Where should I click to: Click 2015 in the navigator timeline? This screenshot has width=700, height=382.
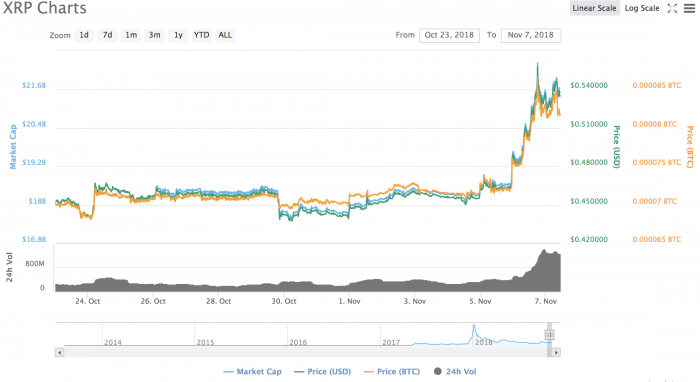205,342
